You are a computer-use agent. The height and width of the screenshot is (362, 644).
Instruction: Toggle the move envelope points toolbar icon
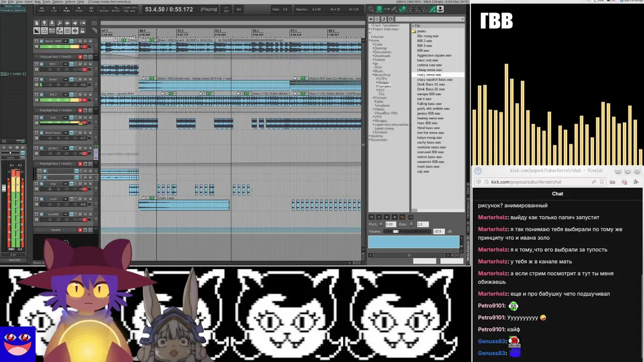point(60,31)
